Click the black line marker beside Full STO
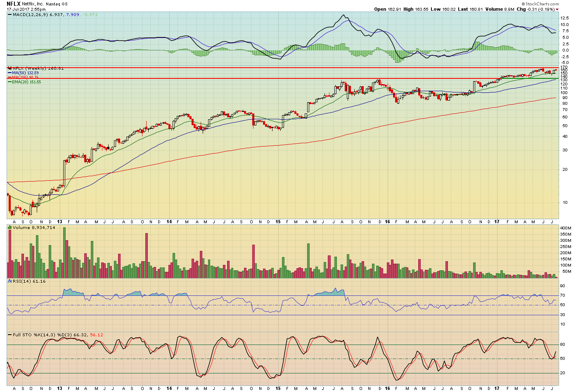 (x=9, y=335)
